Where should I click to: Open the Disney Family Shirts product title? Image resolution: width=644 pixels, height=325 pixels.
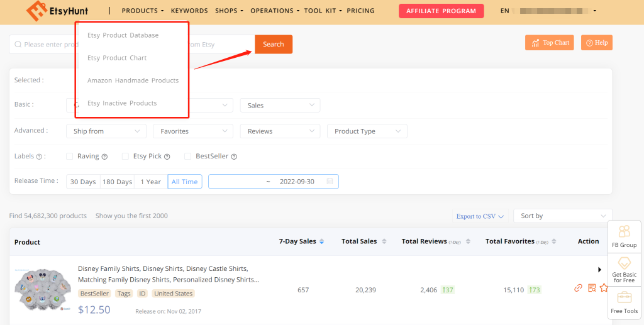point(169,274)
